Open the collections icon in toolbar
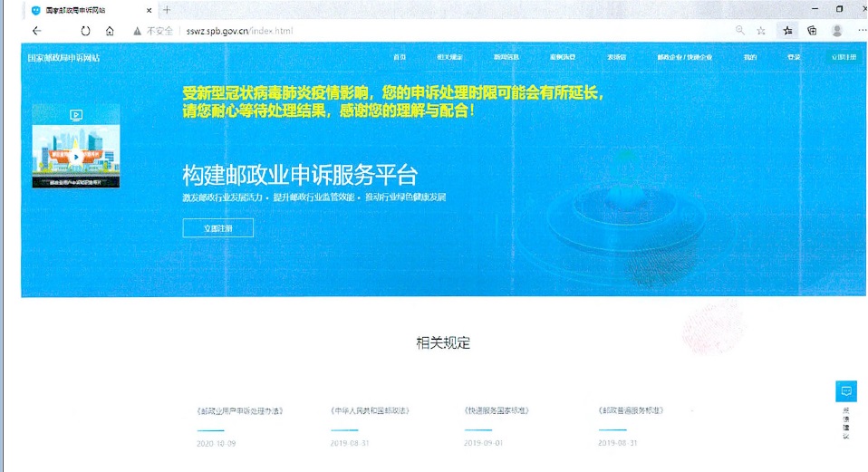This screenshot has width=868, height=472. (813, 30)
